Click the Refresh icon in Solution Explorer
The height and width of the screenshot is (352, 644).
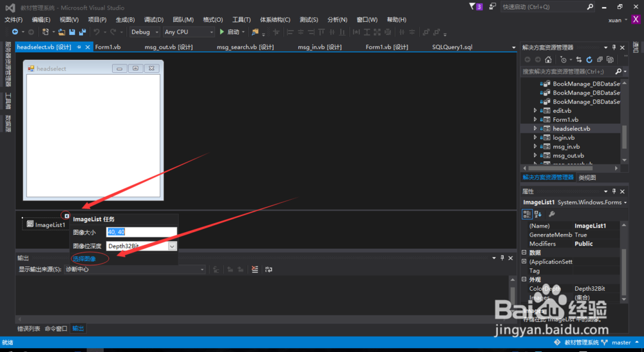click(589, 59)
